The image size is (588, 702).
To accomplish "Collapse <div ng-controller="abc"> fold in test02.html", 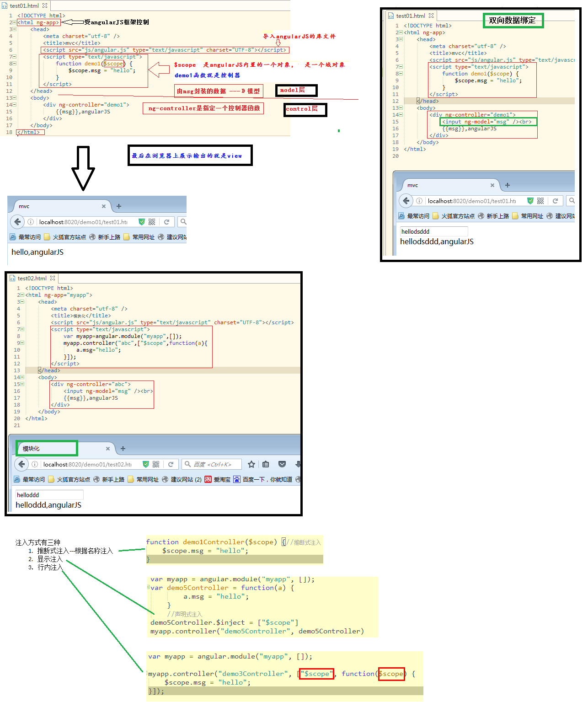I will tap(22, 384).
